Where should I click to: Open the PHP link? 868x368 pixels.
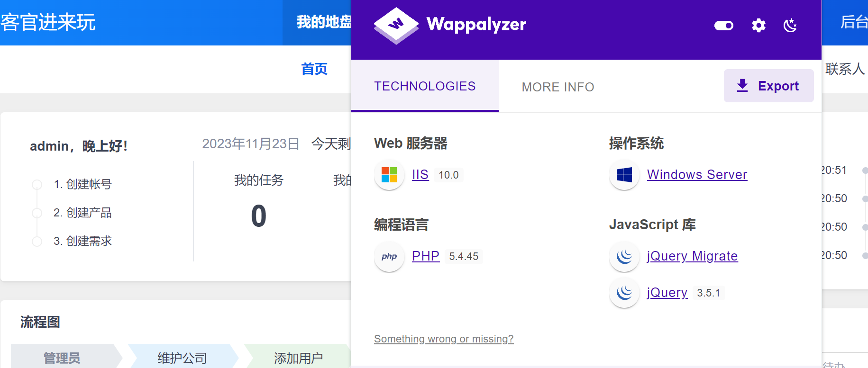[x=426, y=256]
